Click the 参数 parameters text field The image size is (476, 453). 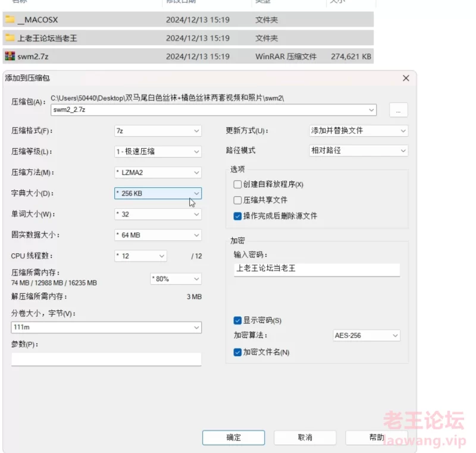(106, 359)
